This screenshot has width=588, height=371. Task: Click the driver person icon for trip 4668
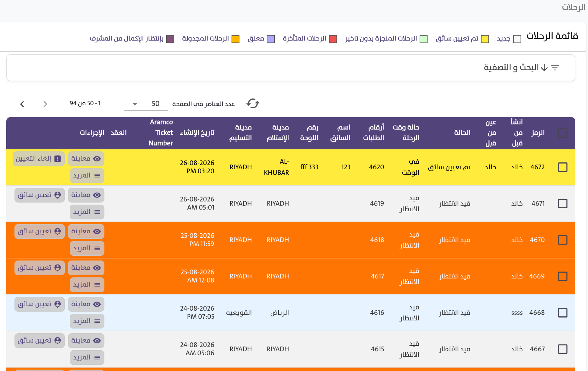pyautogui.click(x=57, y=304)
